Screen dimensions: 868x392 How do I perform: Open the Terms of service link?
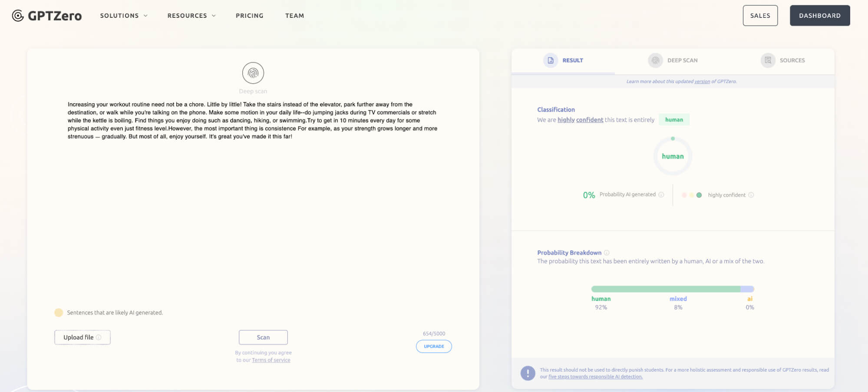click(271, 360)
